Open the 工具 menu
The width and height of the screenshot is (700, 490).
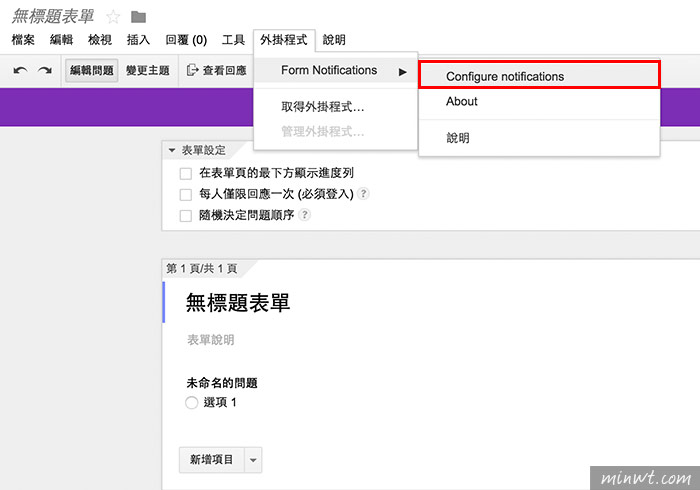click(233, 40)
